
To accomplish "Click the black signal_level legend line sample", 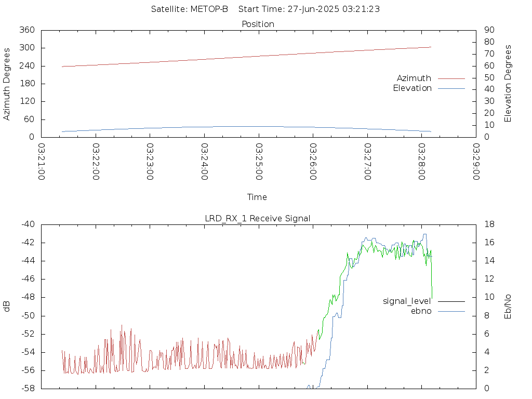I will point(451,301).
